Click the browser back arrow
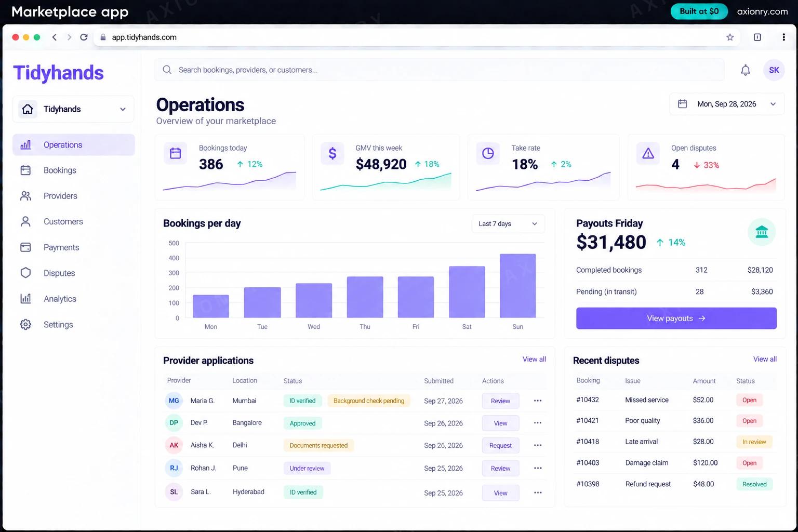 pos(55,37)
